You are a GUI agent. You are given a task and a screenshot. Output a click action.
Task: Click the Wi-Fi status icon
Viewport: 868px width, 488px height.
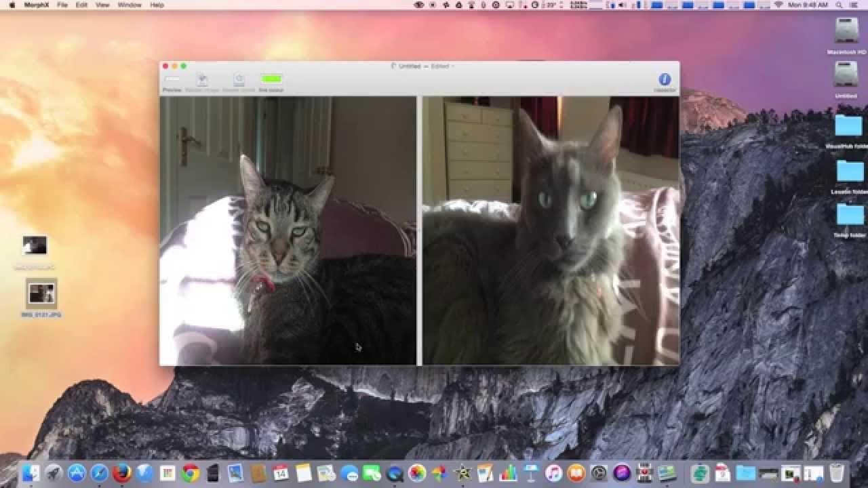pyautogui.click(x=778, y=5)
